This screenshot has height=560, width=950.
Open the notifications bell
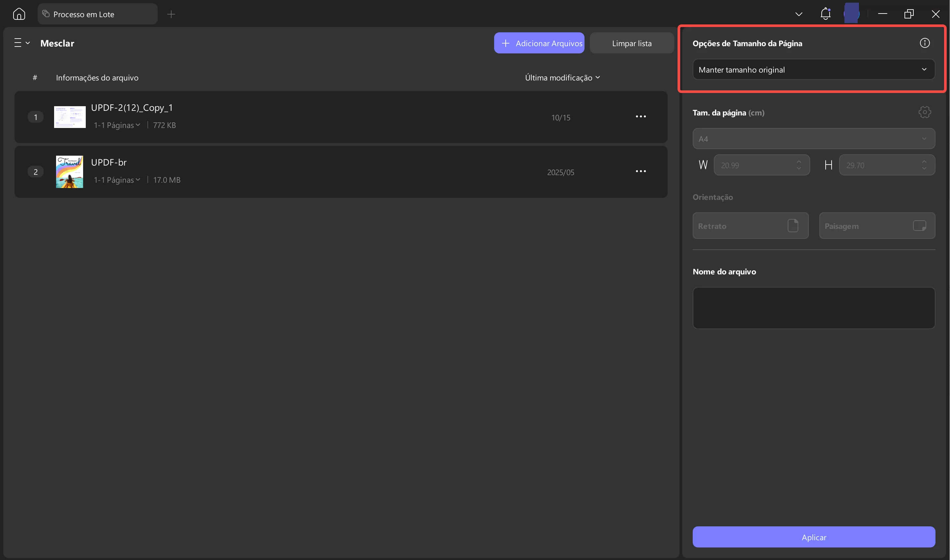[825, 14]
